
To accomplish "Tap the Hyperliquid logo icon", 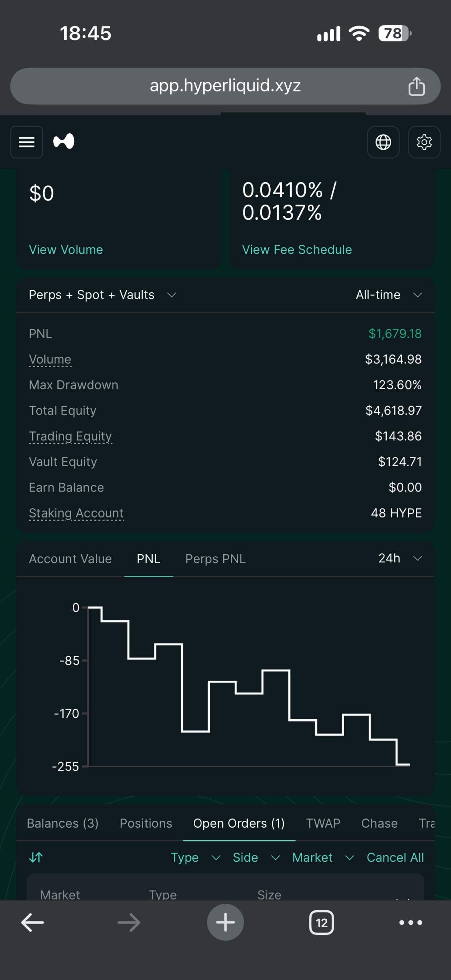I will (x=64, y=142).
